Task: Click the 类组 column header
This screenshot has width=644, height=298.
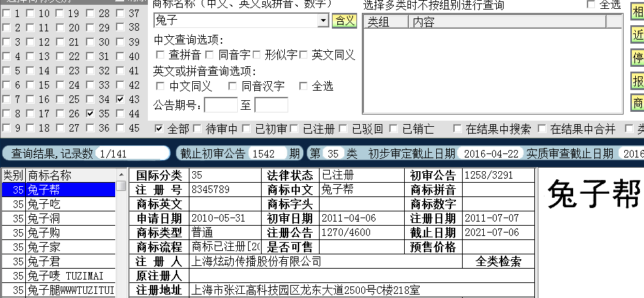Action: pyautogui.click(x=386, y=22)
